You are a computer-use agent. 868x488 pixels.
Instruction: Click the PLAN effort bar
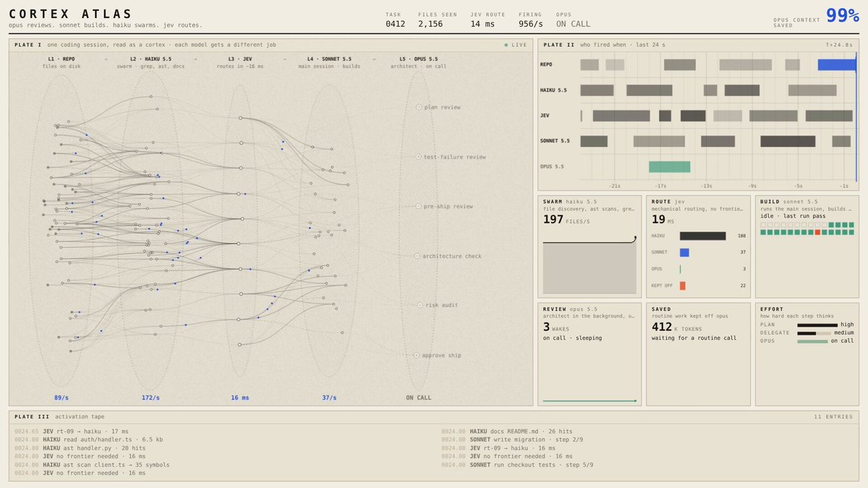point(817,325)
